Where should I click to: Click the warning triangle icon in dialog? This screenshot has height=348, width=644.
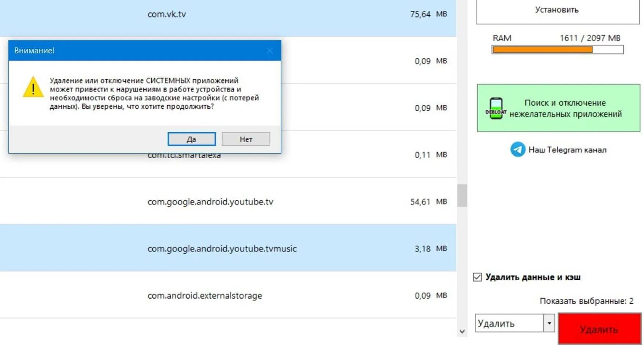tap(33, 87)
